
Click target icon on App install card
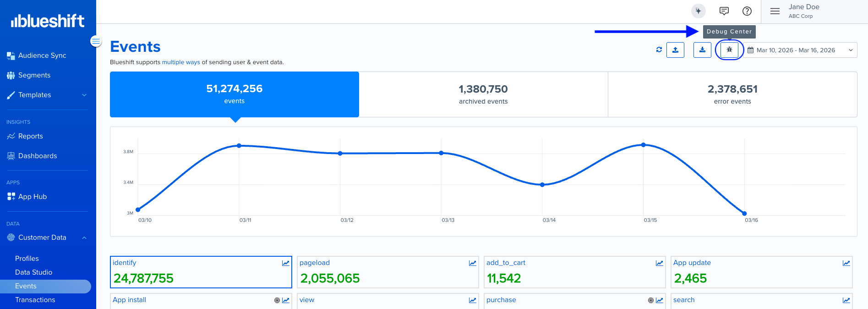[x=277, y=300]
